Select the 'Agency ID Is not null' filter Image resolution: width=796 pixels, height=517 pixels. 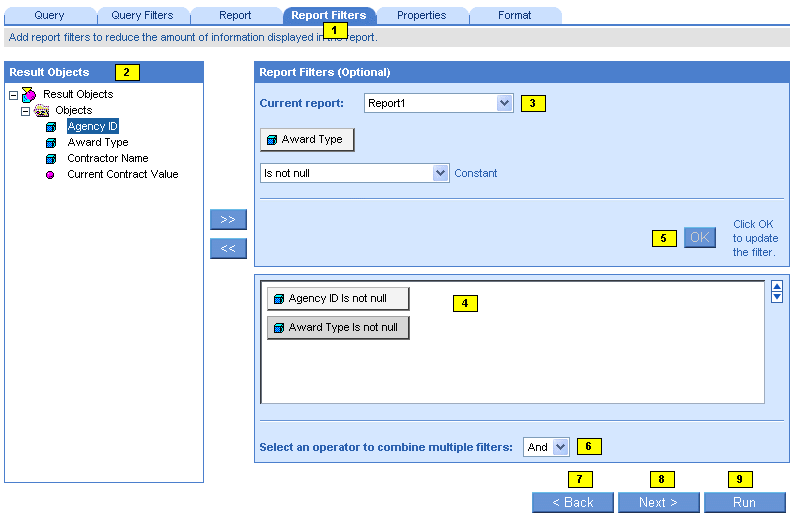coord(338,298)
